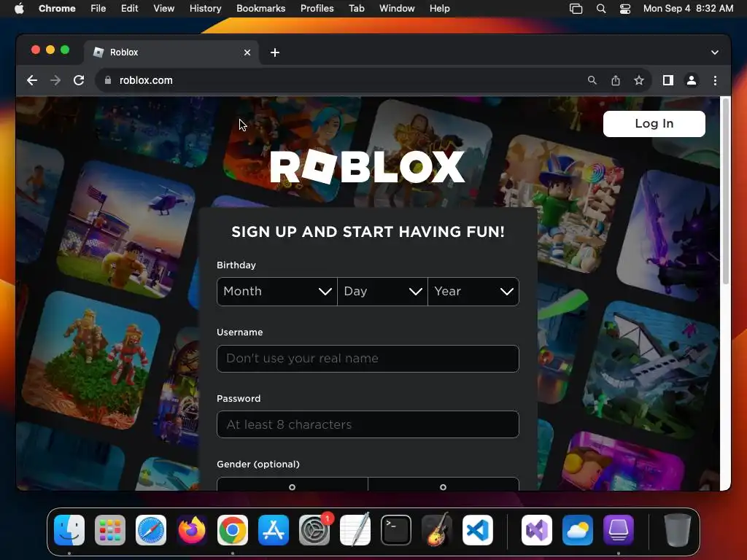Open the purple Mac app in Dock
Viewport: 747px width, 560px height.
pyautogui.click(x=619, y=530)
